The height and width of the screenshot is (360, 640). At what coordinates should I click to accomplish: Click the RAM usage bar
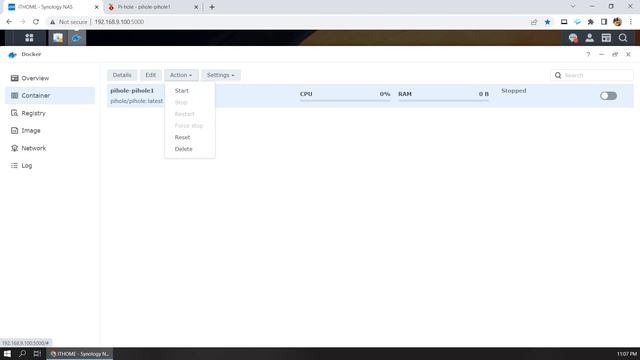tap(443, 100)
